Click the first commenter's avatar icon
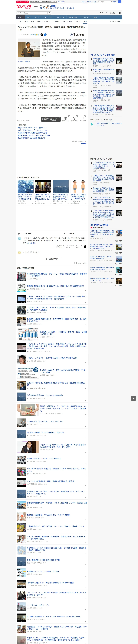 [x=19, y=239]
